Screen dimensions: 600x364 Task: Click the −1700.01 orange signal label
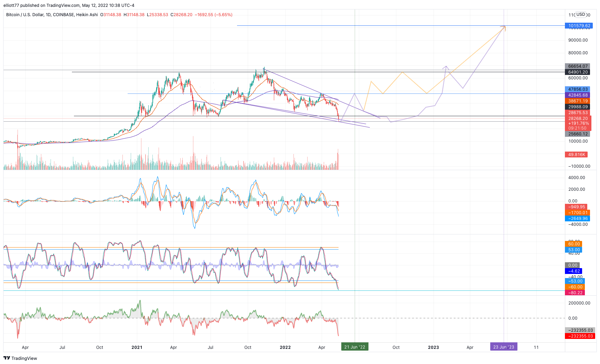578,212
